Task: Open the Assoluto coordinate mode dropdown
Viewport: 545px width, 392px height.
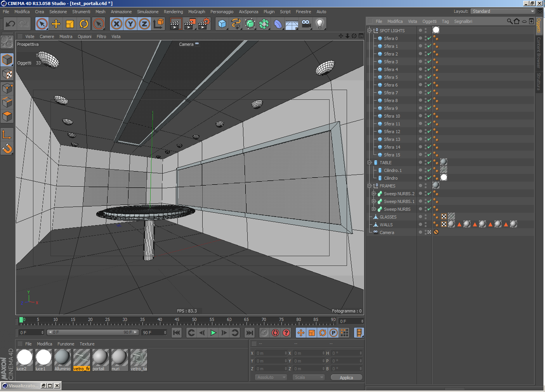Action: point(271,377)
